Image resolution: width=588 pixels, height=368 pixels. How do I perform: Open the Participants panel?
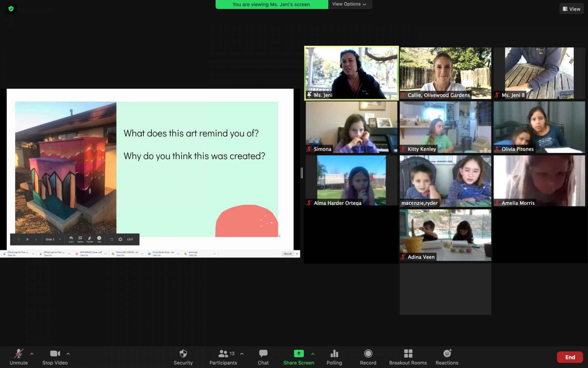(223, 357)
